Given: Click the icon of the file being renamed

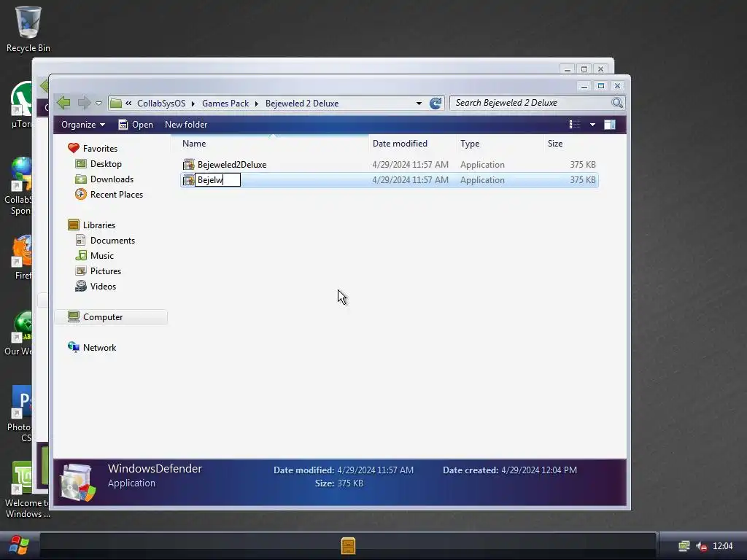Looking at the screenshot, I should 189,180.
